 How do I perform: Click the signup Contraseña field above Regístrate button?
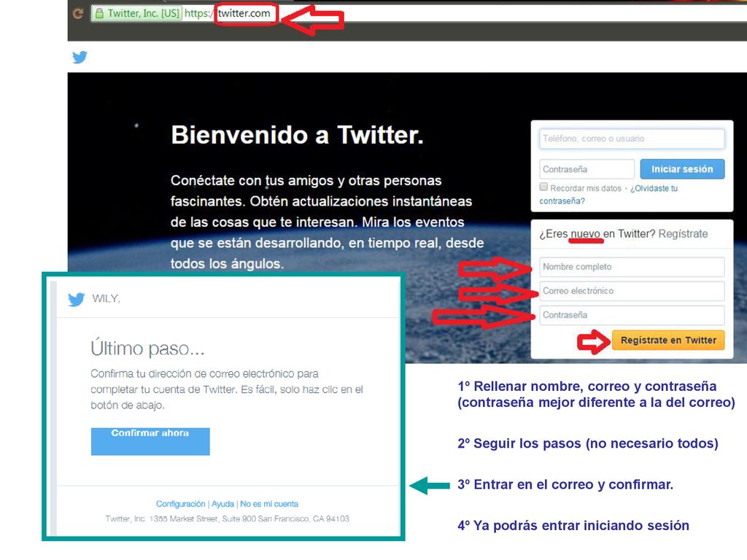coord(632,315)
